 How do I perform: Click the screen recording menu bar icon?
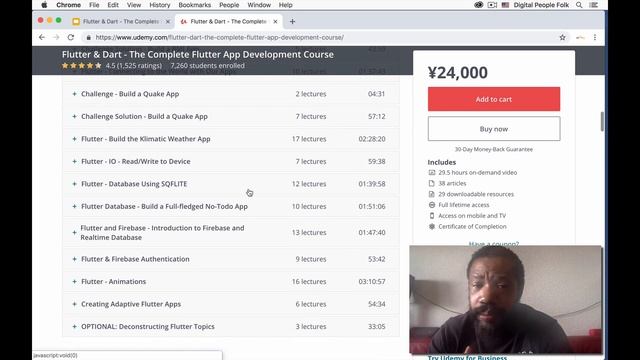coord(492,5)
